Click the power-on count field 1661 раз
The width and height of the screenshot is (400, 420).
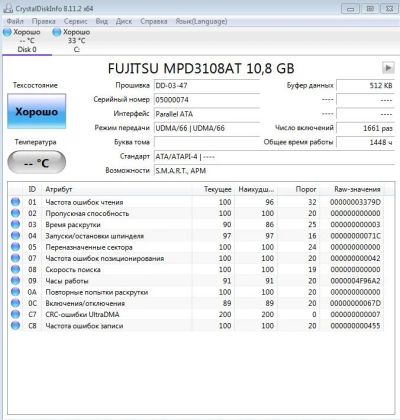point(365,128)
